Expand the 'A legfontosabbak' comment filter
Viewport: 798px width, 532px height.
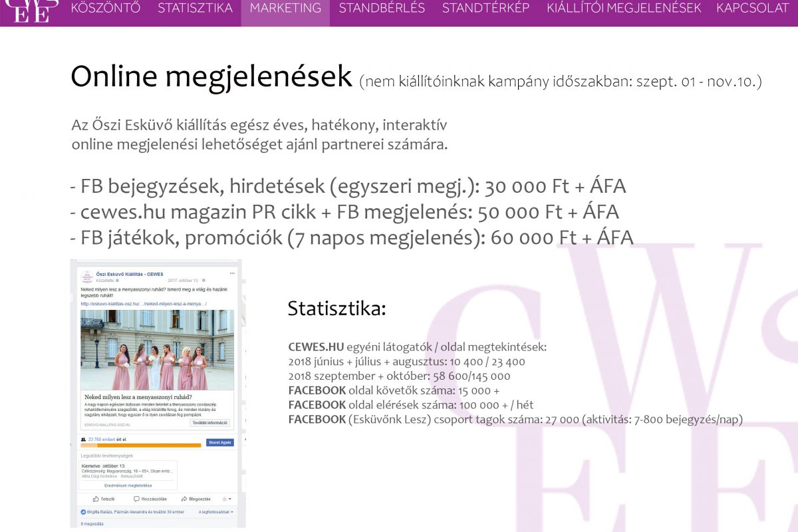(216, 512)
